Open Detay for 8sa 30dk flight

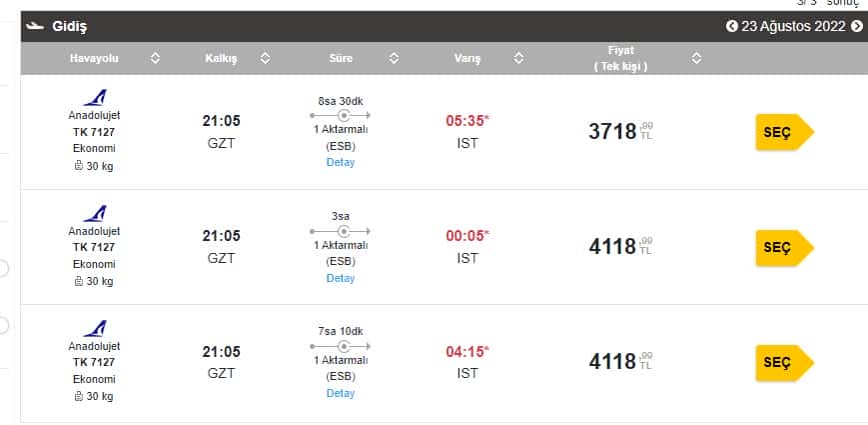click(x=341, y=162)
